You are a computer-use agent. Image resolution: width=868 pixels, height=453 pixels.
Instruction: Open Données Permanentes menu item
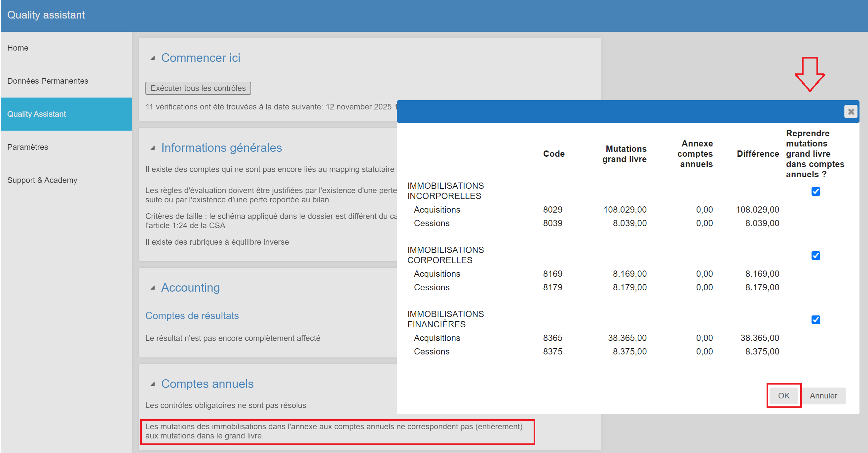[48, 81]
